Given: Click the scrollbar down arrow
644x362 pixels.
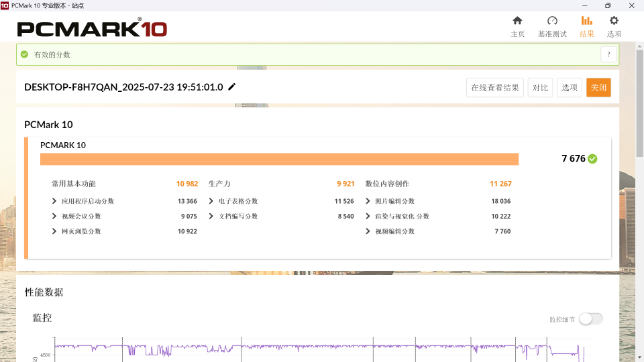Looking at the screenshot, I should click(x=639, y=358).
